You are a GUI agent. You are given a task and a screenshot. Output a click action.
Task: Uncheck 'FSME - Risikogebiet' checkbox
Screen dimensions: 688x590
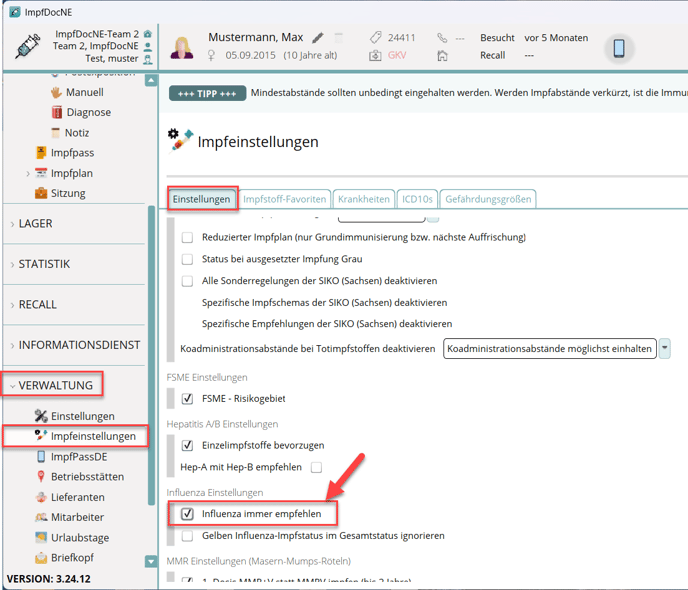[187, 398]
